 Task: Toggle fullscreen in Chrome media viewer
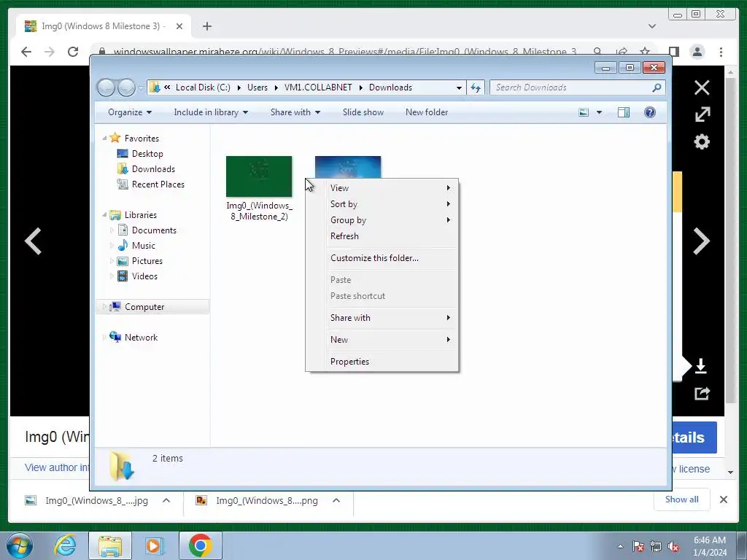pyautogui.click(x=703, y=114)
